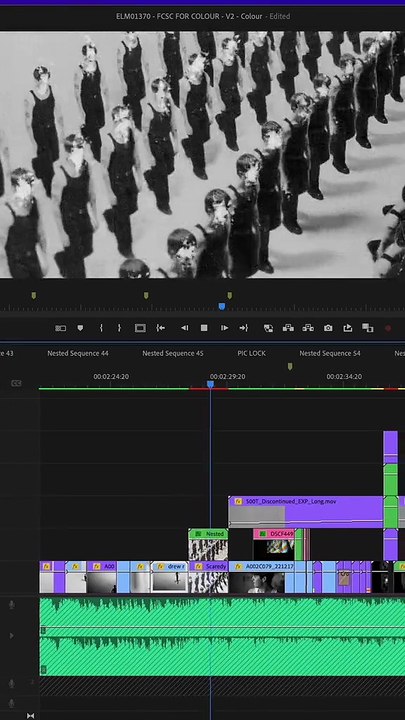Image resolution: width=405 pixels, height=720 pixels.
Task: Click voice-over microphone on top audio track
Action: 12,605
